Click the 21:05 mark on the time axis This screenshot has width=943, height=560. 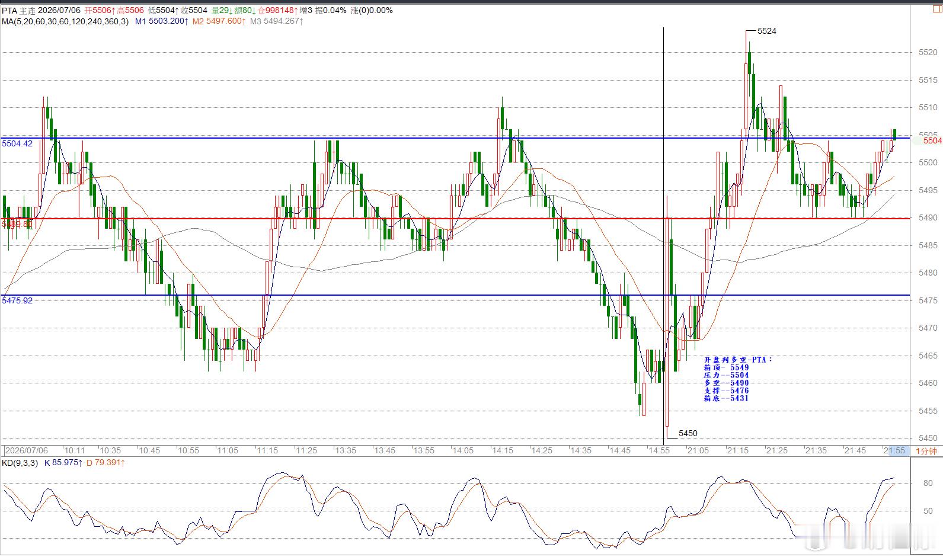pos(698,450)
